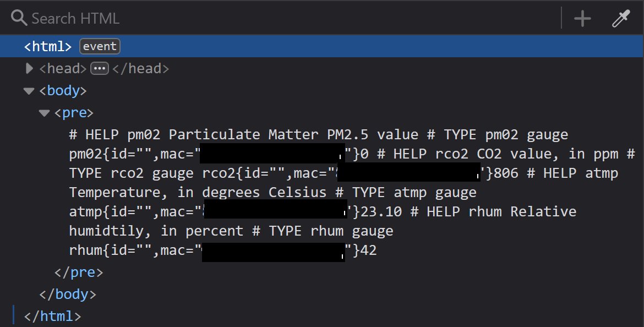Click the Create New Node plus icon
Screen dimensions: 644x327
click(x=582, y=18)
